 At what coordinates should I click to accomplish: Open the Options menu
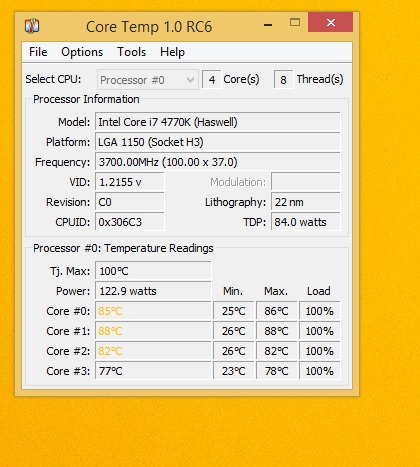82,52
